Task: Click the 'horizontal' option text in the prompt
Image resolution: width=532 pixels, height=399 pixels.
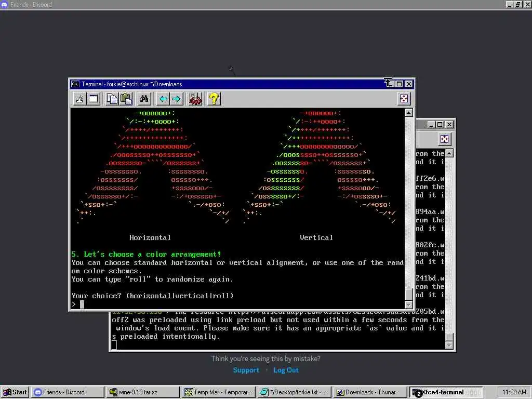Action: (x=150, y=296)
